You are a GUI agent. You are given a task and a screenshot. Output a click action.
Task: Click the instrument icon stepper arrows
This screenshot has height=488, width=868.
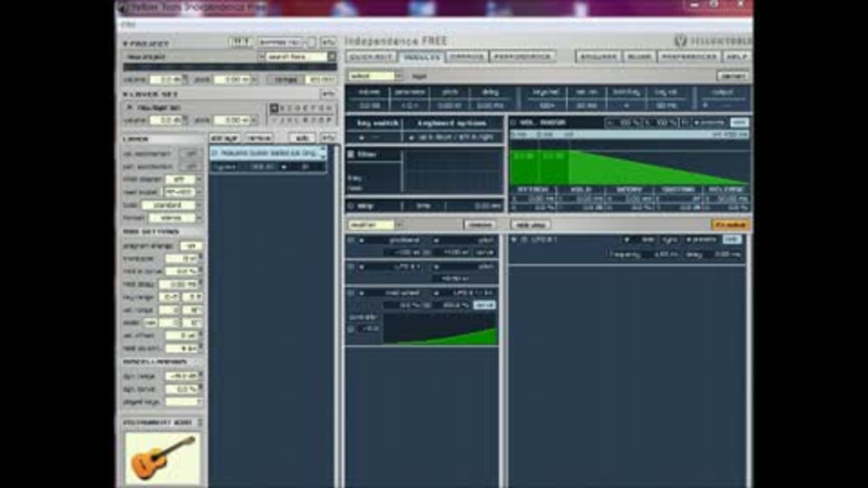[200, 423]
